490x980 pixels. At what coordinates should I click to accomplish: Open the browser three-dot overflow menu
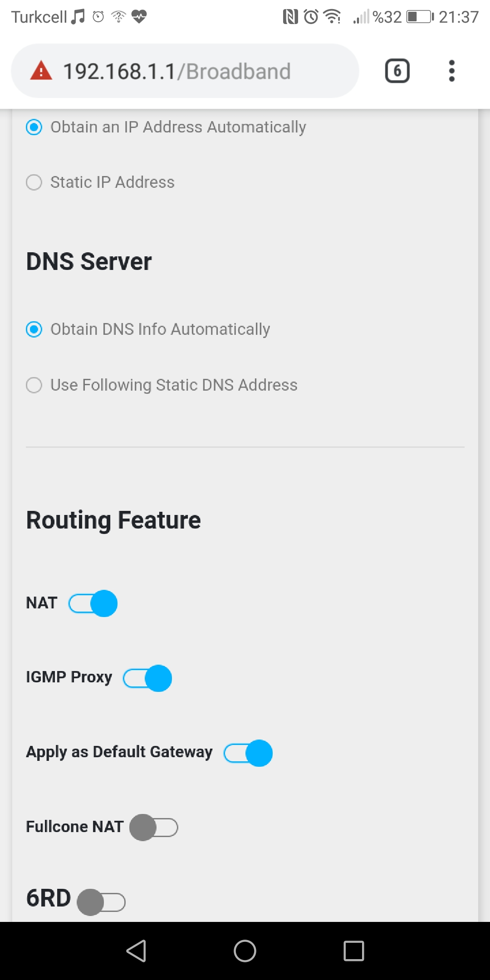(x=451, y=71)
